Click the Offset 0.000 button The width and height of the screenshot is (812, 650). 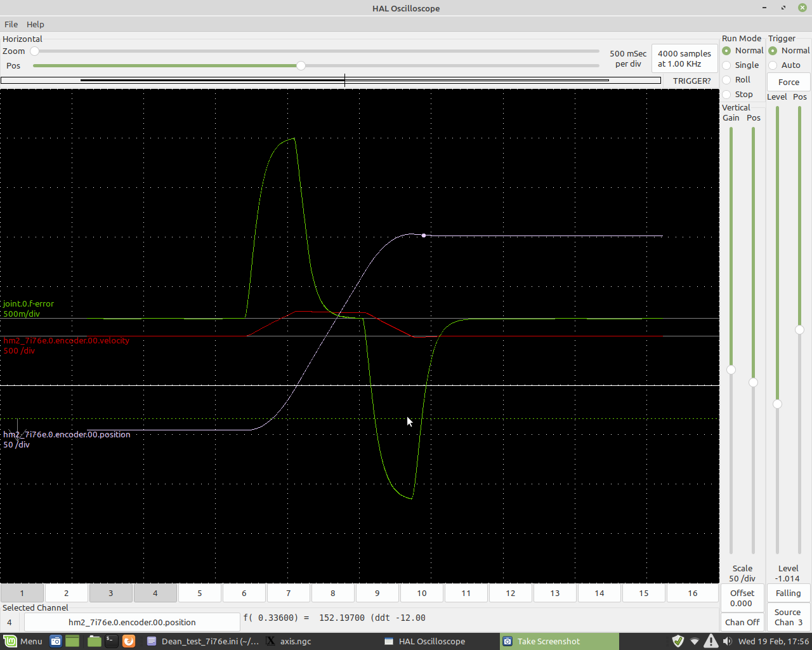[742, 598]
